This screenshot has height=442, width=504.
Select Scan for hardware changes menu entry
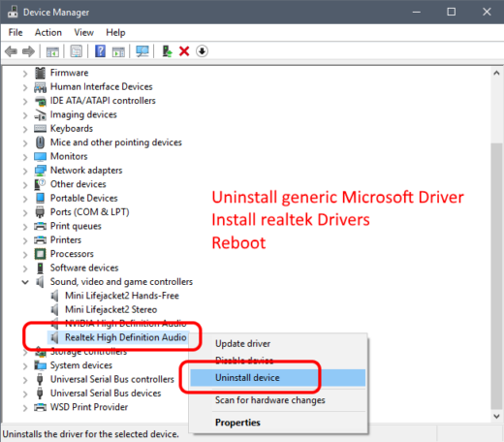[278, 400]
